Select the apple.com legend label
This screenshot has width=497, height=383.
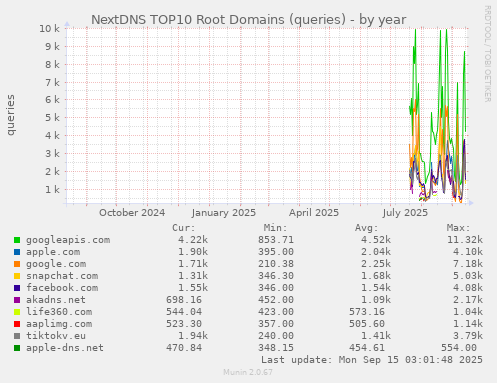(53, 252)
